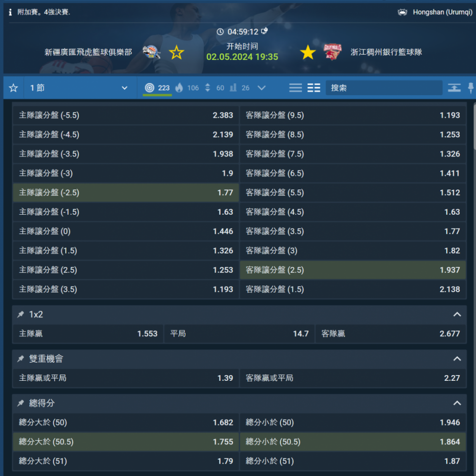Click the 搜索 search input field
Image resolution: width=476 pixels, height=476 pixels.
coord(384,88)
